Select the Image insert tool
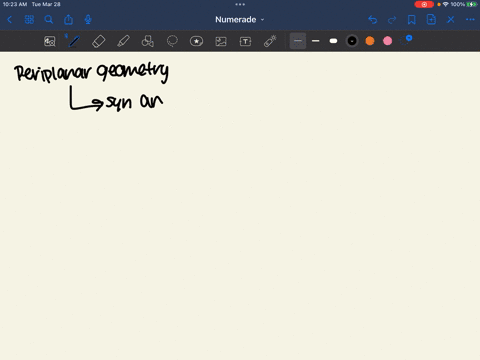This screenshot has height=360, width=480. (221, 41)
